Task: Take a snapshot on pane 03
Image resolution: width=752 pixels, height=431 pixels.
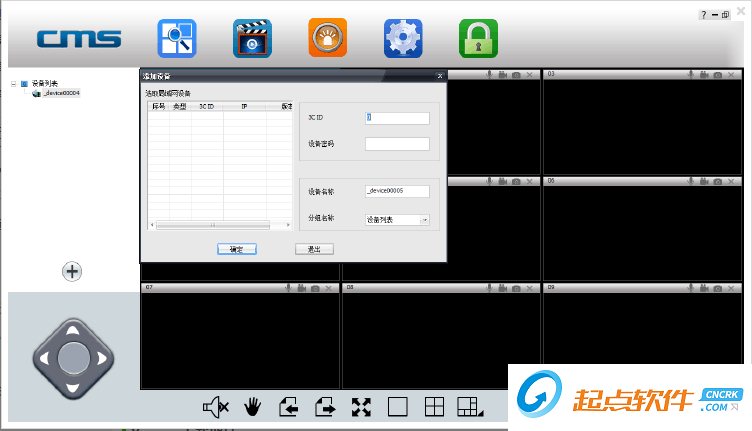Action: (717, 75)
